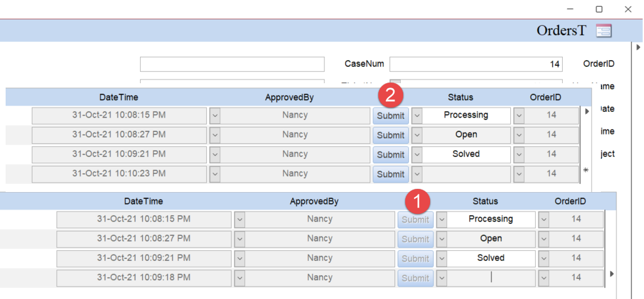This screenshot has height=299, width=644.
Task: Open the ApprovedBy dropdown in the 10:10:23 PM row
Action: click(x=214, y=174)
